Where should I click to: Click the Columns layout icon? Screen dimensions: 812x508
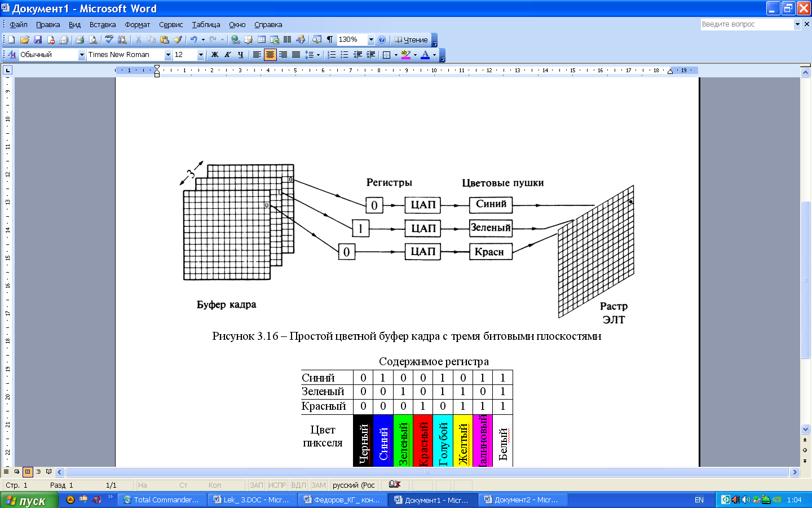(x=288, y=40)
